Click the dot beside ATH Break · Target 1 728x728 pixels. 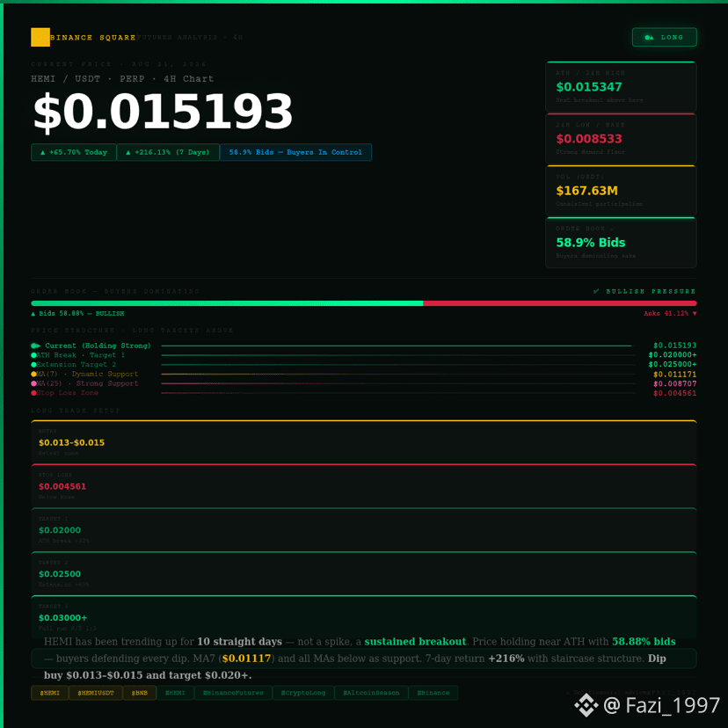pyautogui.click(x=34, y=355)
